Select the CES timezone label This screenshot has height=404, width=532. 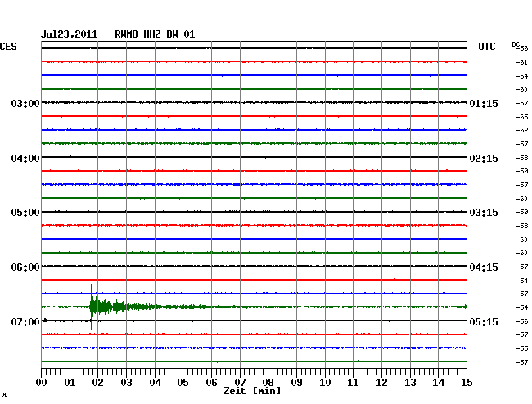8,47
